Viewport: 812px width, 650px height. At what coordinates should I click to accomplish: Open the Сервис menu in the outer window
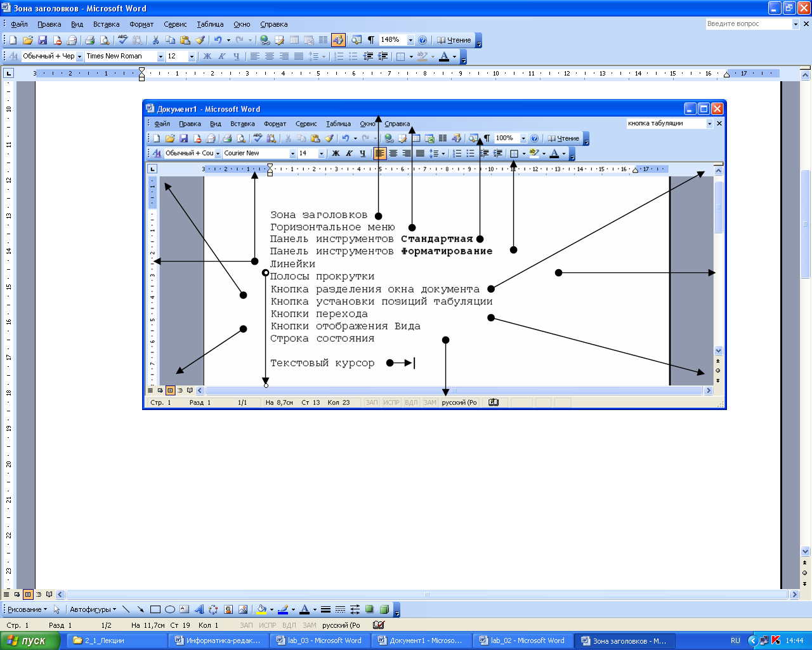(x=175, y=24)
